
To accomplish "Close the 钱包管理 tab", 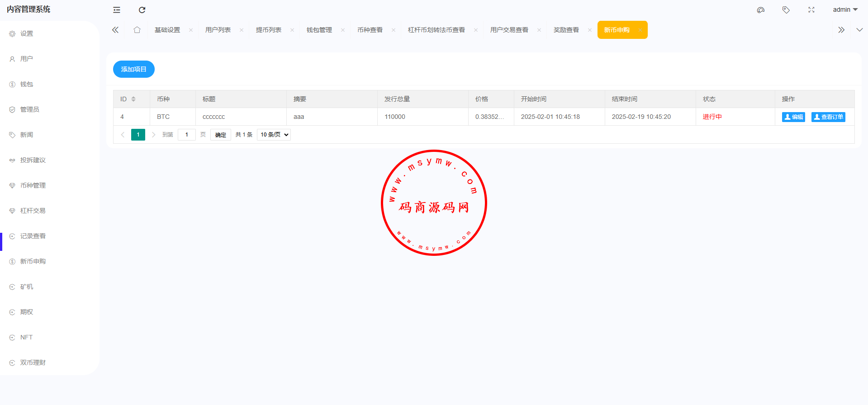I will pos(343,30).
